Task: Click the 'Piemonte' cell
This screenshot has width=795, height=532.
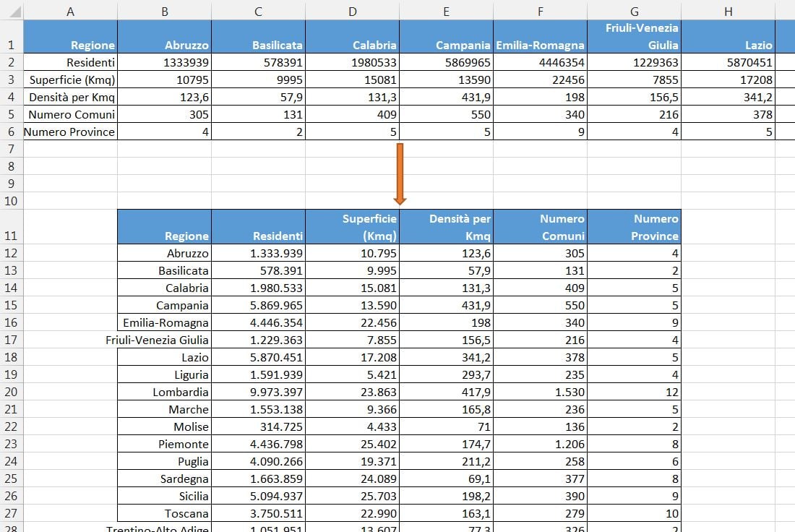Action: 164,445
